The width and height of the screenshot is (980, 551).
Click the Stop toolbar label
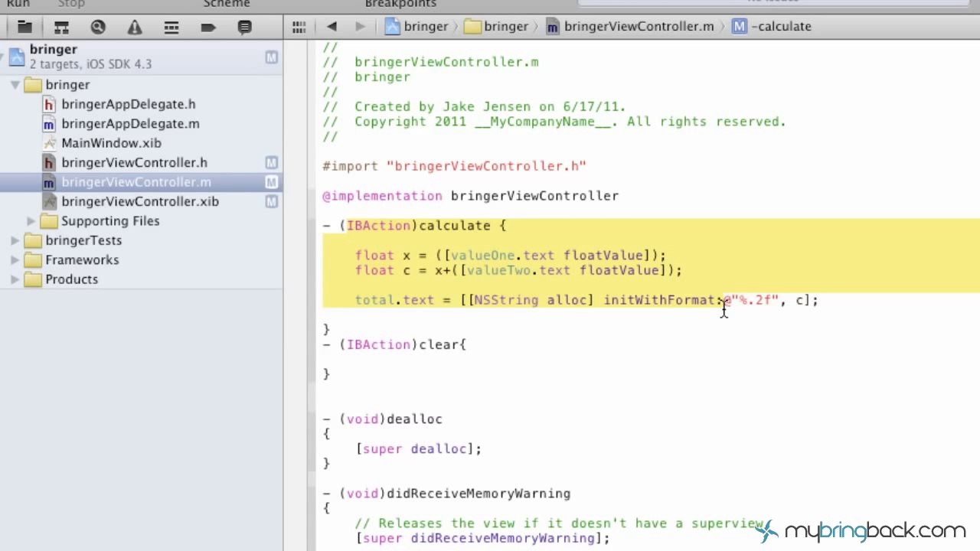(x=71, y=4)
